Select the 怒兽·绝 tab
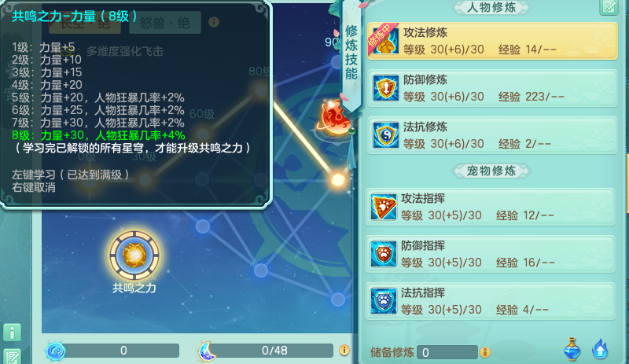This screenshot has width=629, height=364. click(165, 23)
